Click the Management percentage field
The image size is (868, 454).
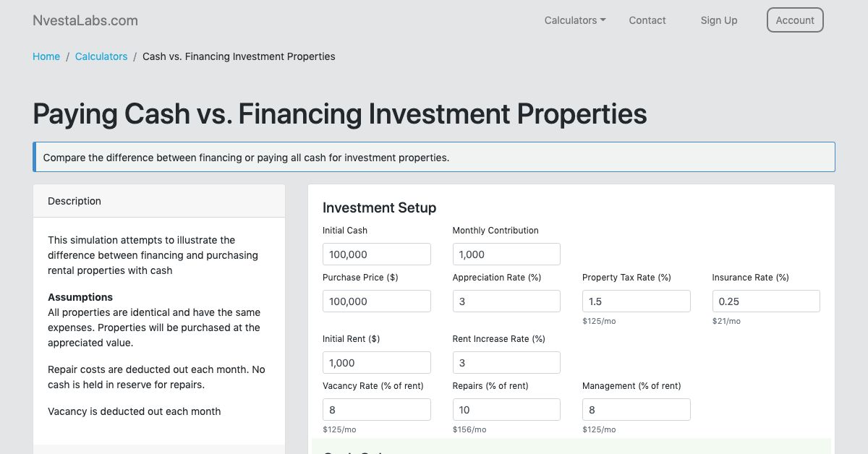636,409
